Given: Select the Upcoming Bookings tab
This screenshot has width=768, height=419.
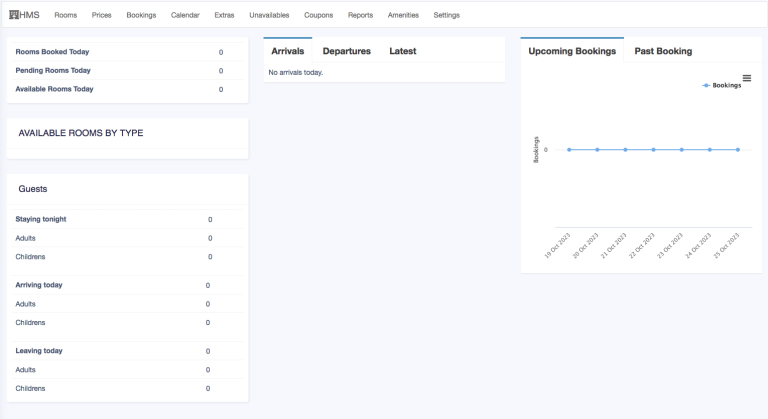Looking at the screenshot, I should 572,51.
